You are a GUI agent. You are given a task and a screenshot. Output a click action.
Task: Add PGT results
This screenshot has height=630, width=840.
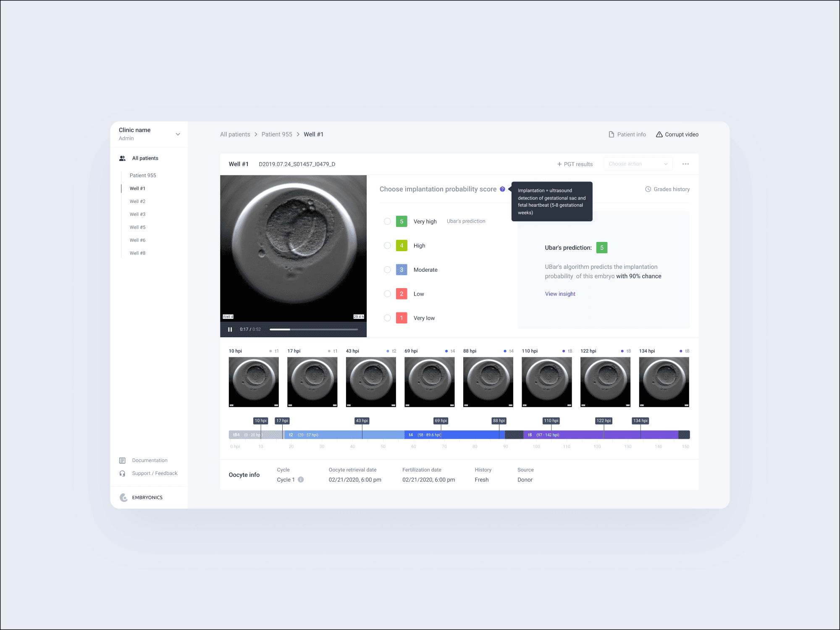click(575, 164)
